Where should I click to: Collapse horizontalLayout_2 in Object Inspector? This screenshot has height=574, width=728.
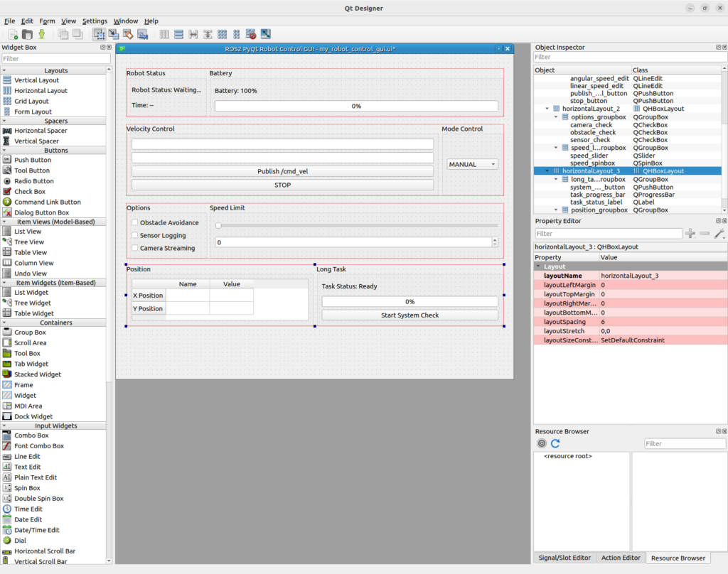(x=547, y=109)
